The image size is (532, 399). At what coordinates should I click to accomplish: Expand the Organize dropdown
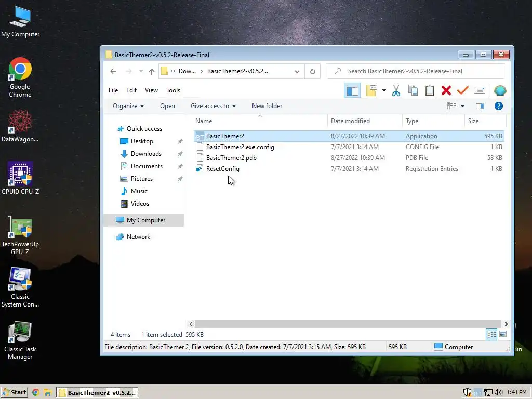[128, 106]
